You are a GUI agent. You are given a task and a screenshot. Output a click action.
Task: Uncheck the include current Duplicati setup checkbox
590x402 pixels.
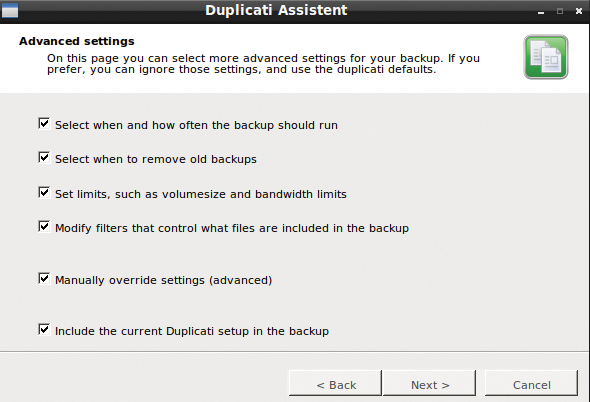(x=44, y=330)
